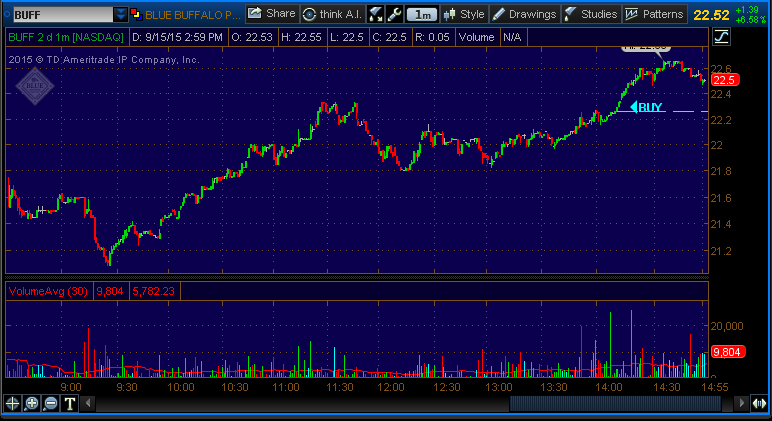Click the 14:55 time axis label
The height and width of the screenshot is (421, 772).
point(714,387)
